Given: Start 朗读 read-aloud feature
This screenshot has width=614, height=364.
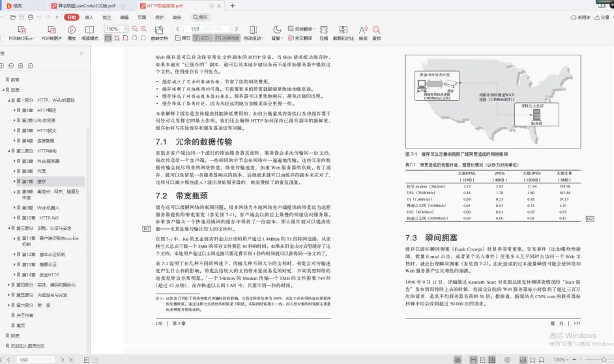Looking at the screenshot, I should click(x=363, y=33).
